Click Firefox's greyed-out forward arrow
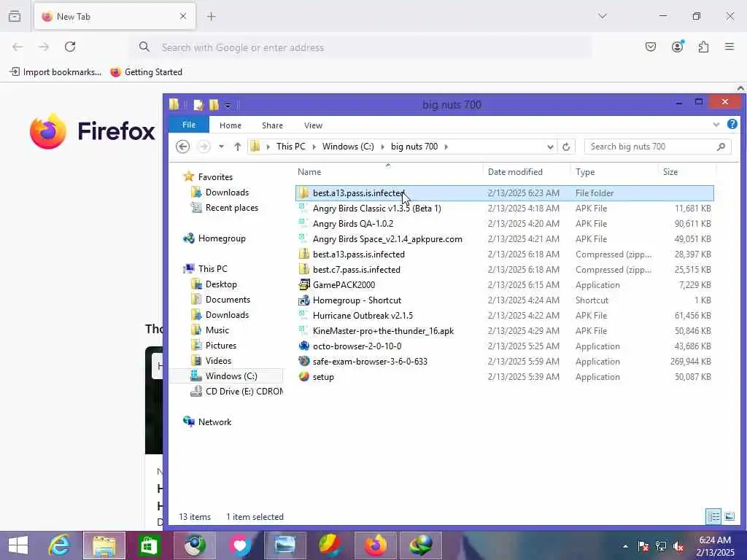This screenshot has height=560, width=747. click(x=44, y=47)
